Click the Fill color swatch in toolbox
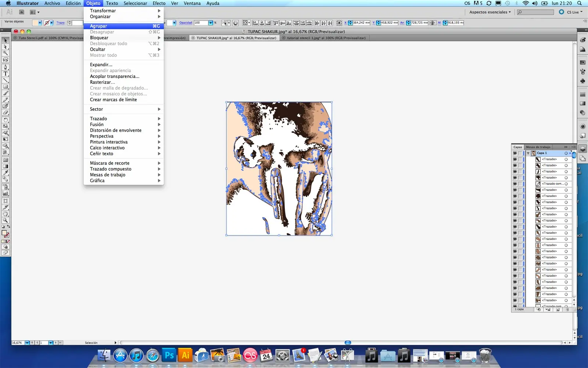The width and height of the screenshot is (588, 368). (x=4, y=233)
